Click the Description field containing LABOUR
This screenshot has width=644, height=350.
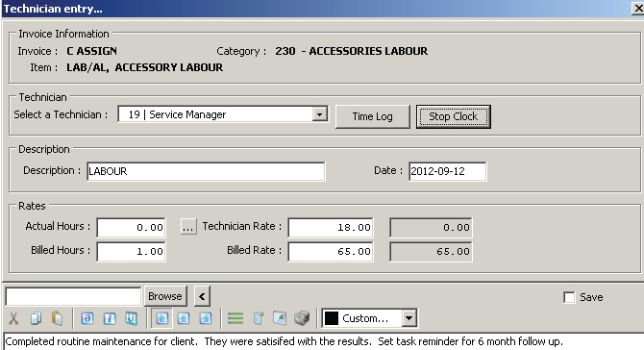click(206, 171)
